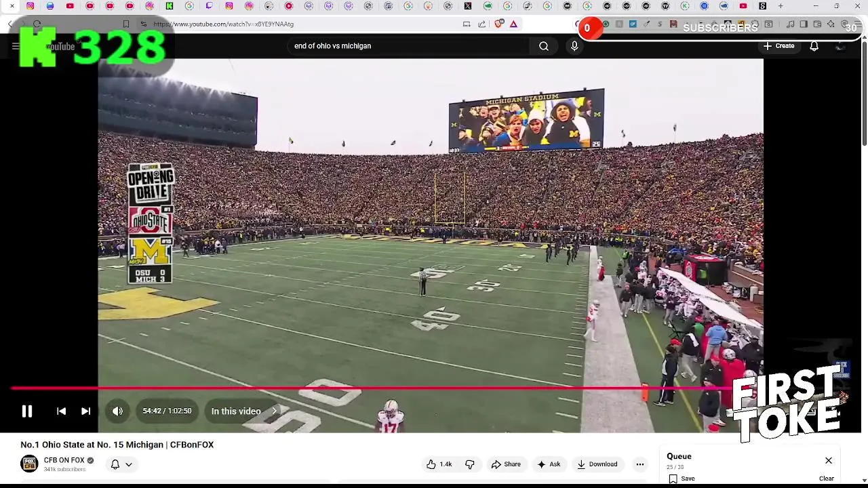The image size is (868, 488).
Task: Toggle channel notification bell for CFB ON FOX
Action: [x=115, y=464]
